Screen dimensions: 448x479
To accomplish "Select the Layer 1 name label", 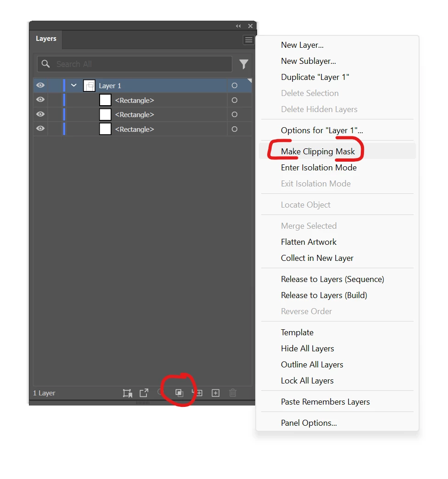I will (110, 86).
